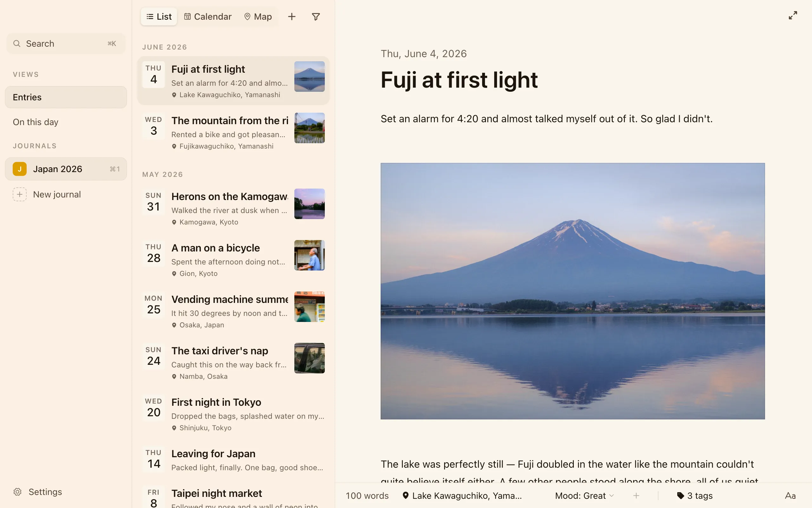Open the entry filter funnel icon
This screenshot has width=812, height=508.
[x=316, y=17]
